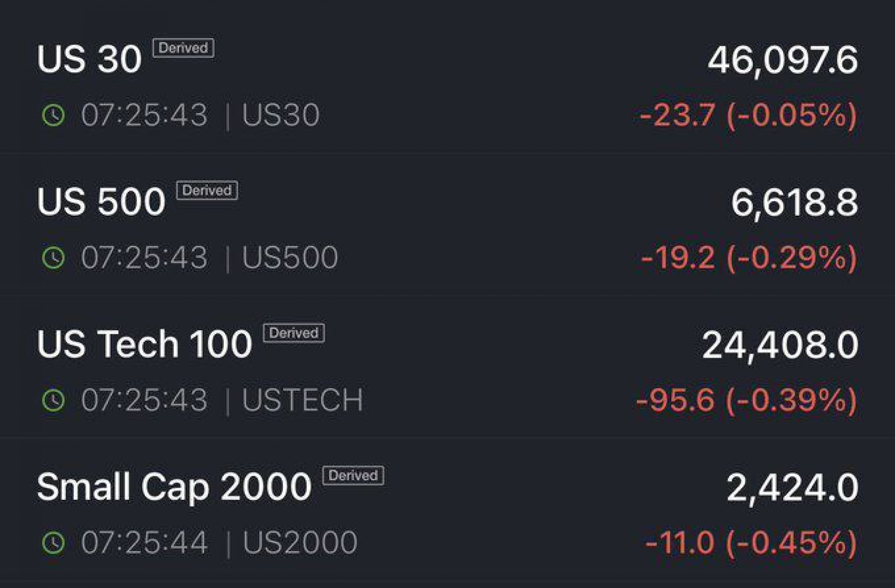Open the US 500 index name
The height and width of the screenshot is (588, 895).
pyautogui.click(x=101, y=202)
